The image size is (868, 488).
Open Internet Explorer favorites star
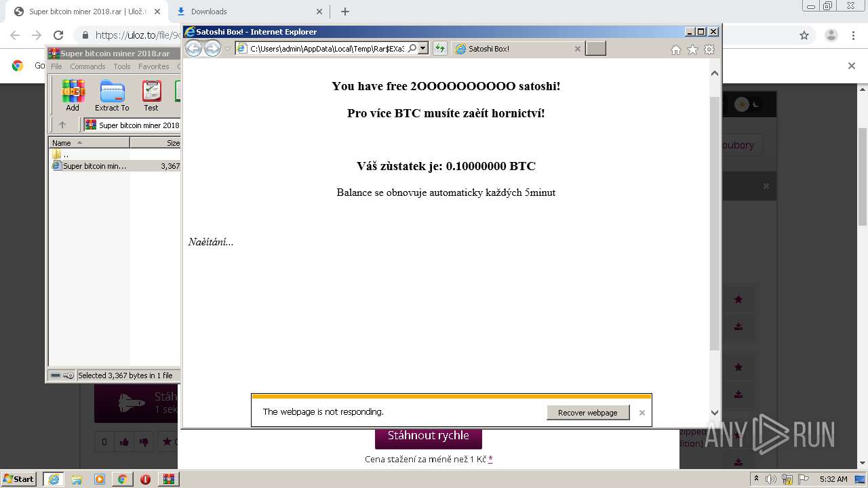[x=692, y=49]
